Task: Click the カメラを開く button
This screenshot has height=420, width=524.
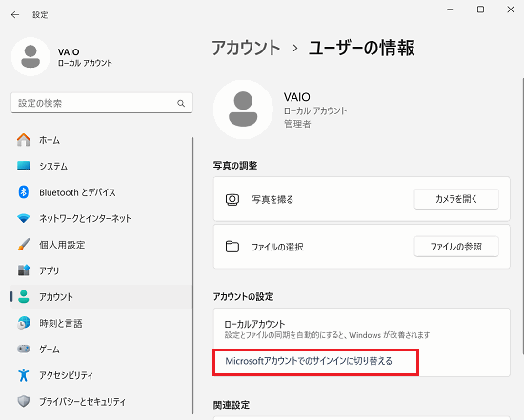Action: point(456,199)
